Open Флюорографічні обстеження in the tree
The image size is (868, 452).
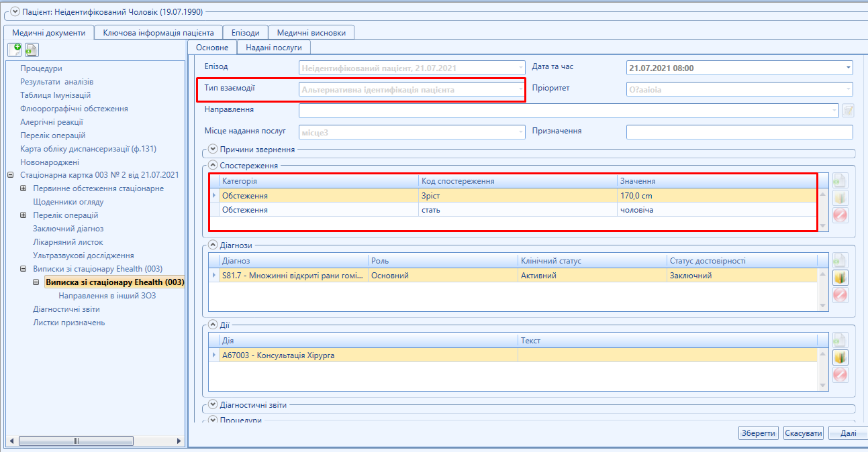pos(74,109)
